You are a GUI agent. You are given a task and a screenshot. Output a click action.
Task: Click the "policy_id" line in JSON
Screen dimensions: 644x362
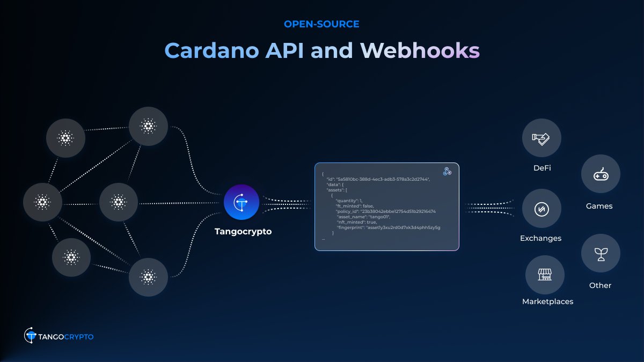click(386, 211)
